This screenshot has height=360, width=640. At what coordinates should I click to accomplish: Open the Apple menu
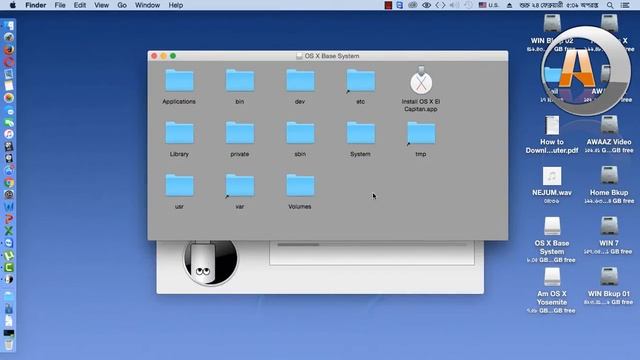tap(13, 5)
